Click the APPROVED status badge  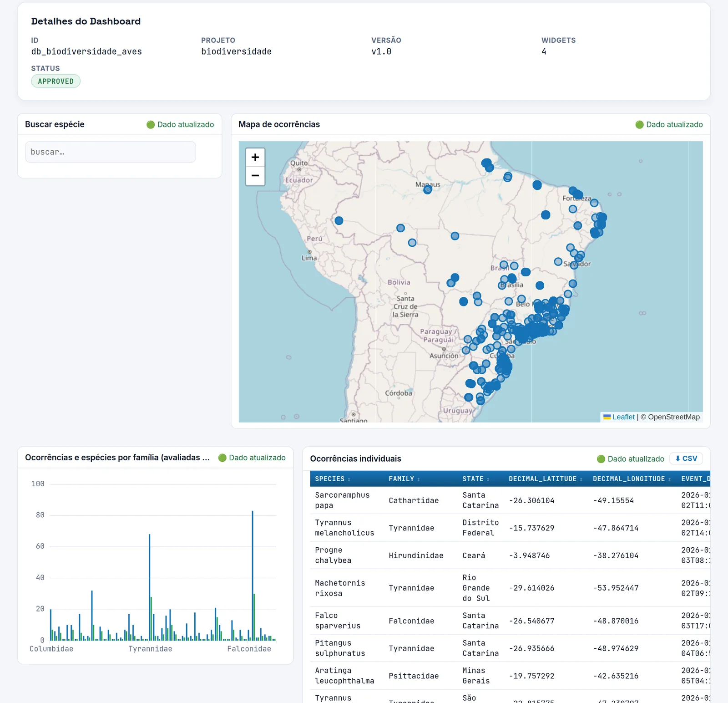pos(56,81)
